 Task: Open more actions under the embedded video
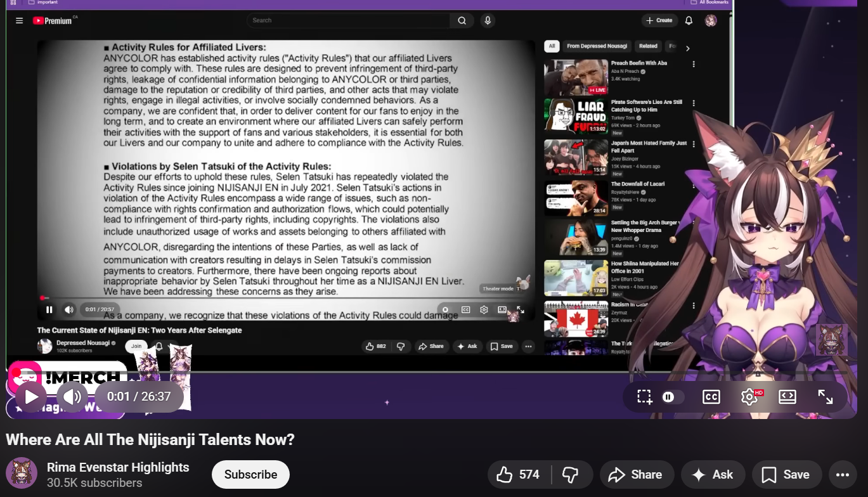tap(528, 346)
